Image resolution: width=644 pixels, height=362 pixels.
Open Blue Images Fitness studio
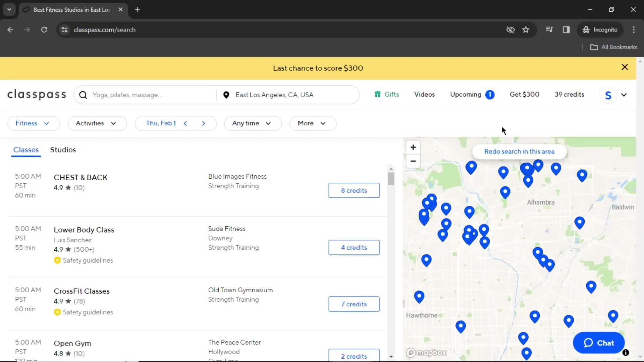tap(237, 177)
